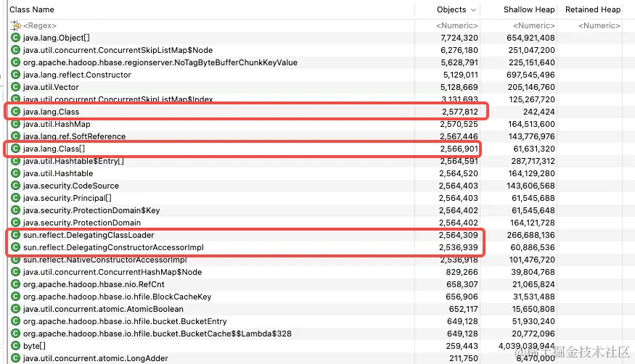
Task: Click the Numeric filter under Objects
Action: [x=456, y=25]
